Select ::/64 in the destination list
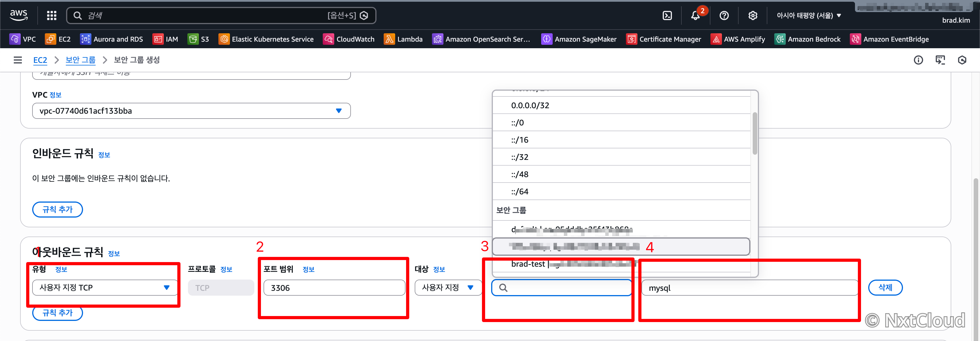 click(621, 192)
